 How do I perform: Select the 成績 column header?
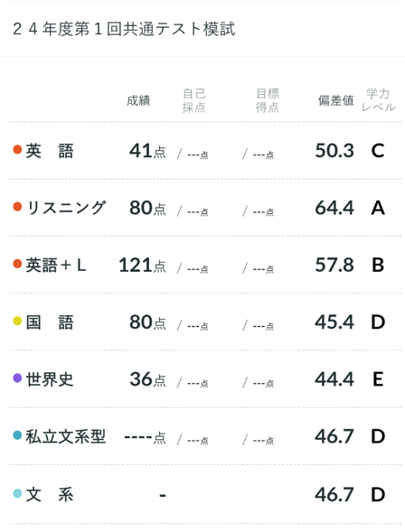pos(138,100)
